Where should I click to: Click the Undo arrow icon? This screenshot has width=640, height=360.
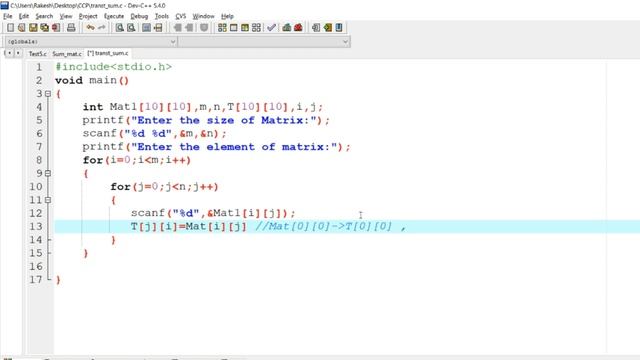click(90, 28)
